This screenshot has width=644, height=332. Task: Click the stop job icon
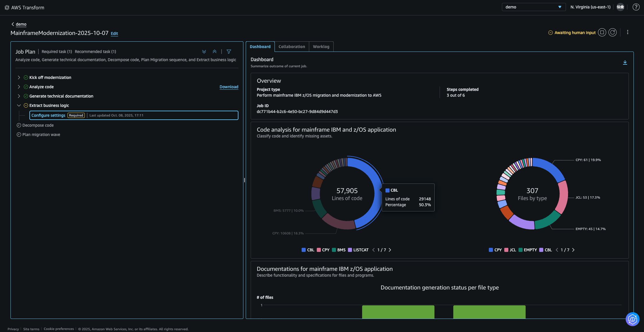(602, 33)
